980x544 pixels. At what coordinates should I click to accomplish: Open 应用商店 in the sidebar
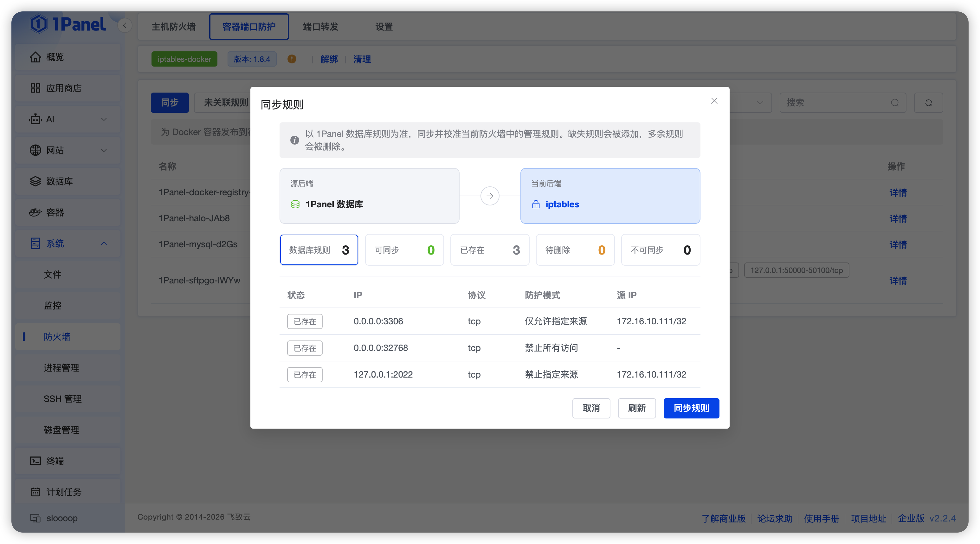click(x=68, y=88)
